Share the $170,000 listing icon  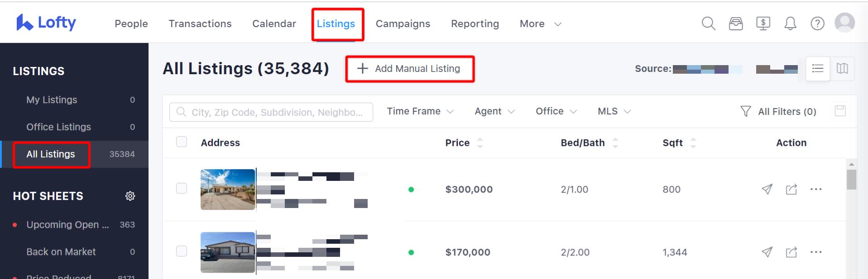pos(791,252)
